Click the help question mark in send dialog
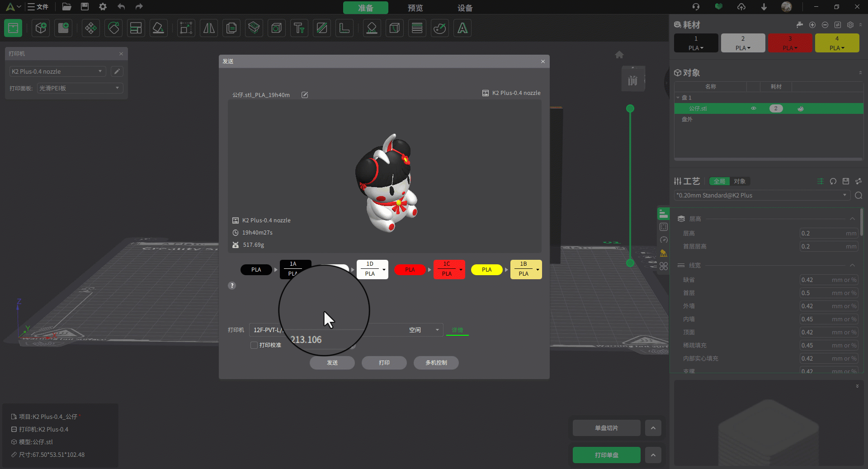Screen dimensions: 868x469 [232, 286]
